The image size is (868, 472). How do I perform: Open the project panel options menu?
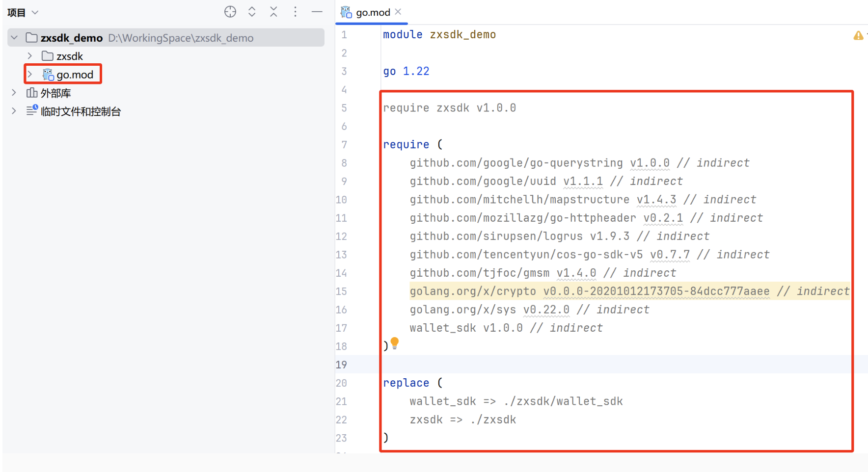click(295, 12)
